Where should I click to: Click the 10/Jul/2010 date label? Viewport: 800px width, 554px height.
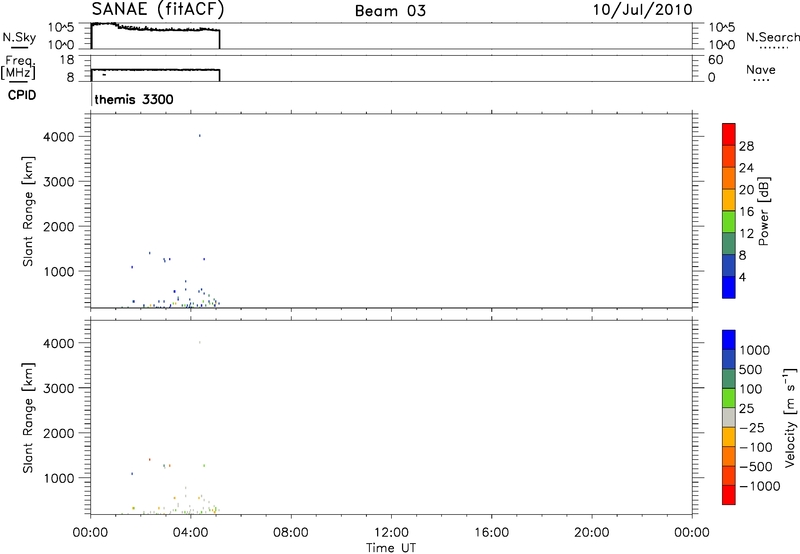(x=642, y=10)
